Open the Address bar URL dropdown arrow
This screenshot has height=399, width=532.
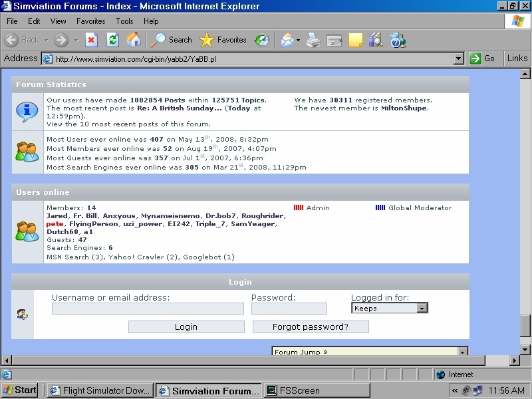pos(458,59)
